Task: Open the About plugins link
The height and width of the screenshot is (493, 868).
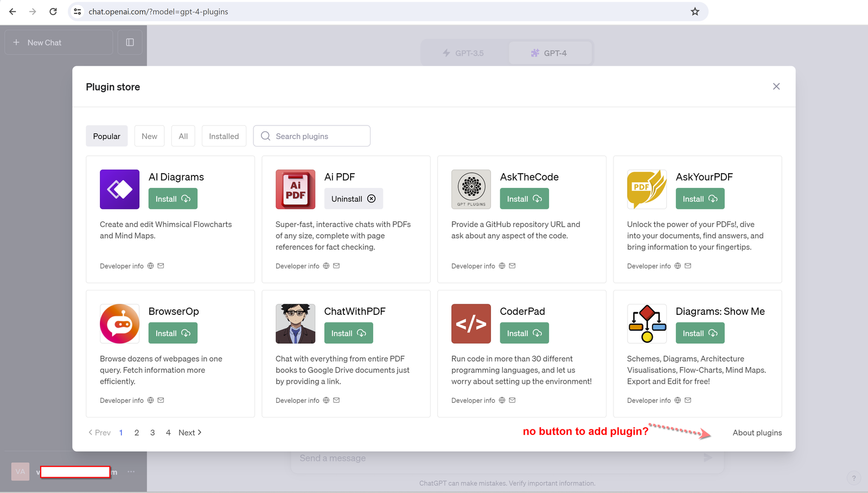Action: (757, 433)
